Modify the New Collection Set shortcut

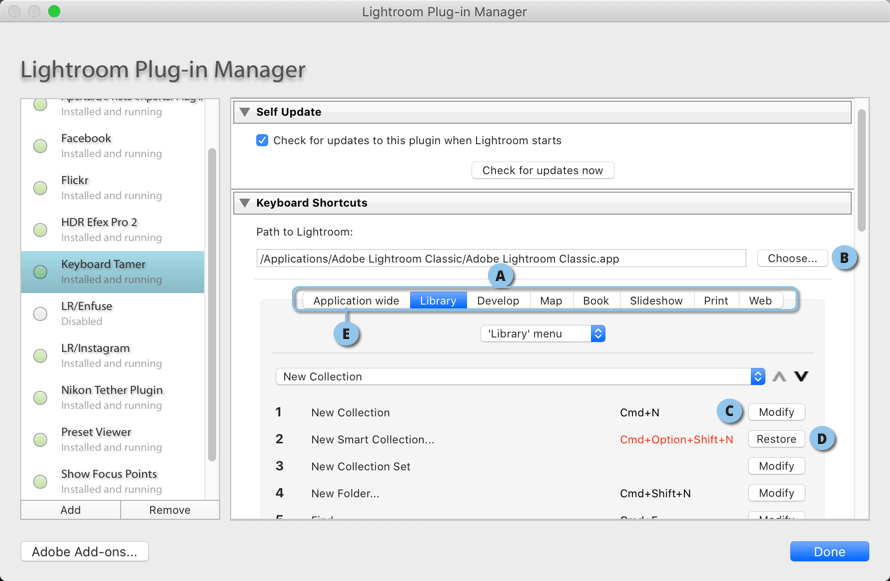point(776,466)
